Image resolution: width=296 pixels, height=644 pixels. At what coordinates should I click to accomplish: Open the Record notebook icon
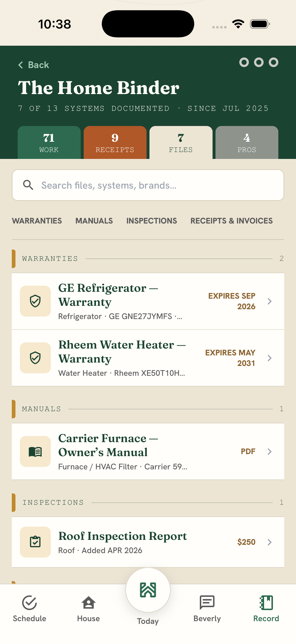[266, 603]
